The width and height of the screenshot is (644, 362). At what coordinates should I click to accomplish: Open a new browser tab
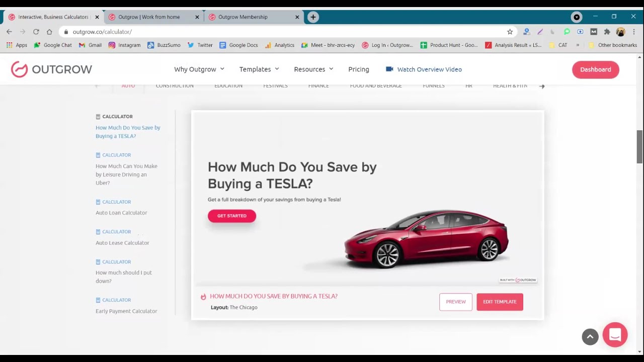(x=313, y=17)
